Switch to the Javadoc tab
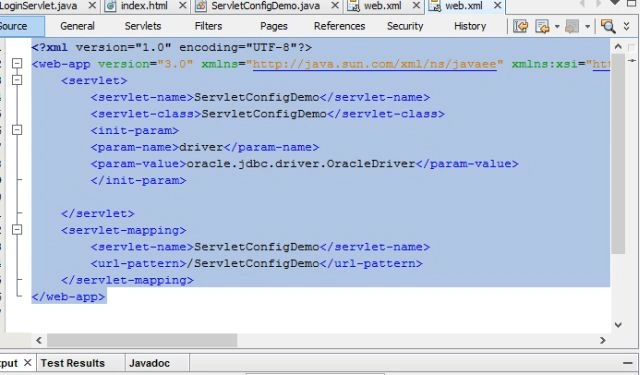The width and height of the screenshot is (640, 375). coord(149,363)
